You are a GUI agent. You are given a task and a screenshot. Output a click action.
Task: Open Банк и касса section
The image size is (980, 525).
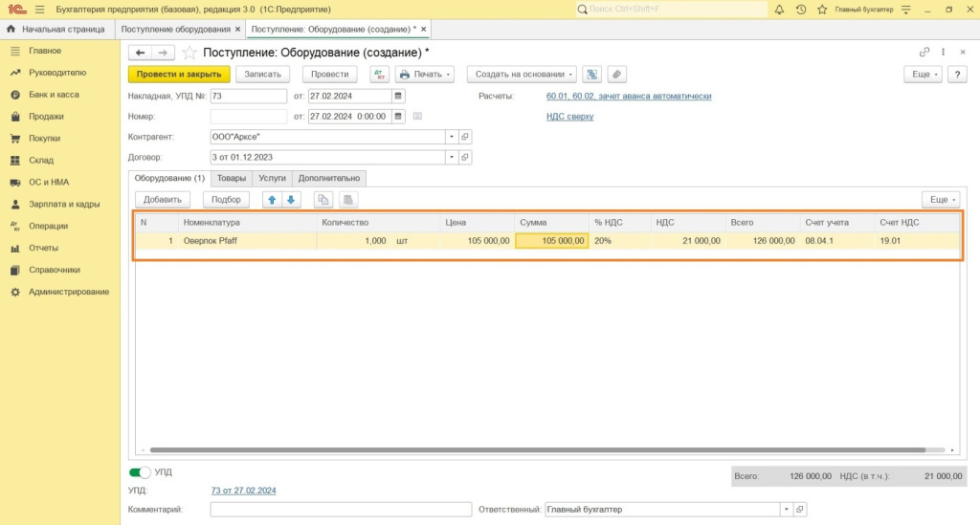[54, 95]
